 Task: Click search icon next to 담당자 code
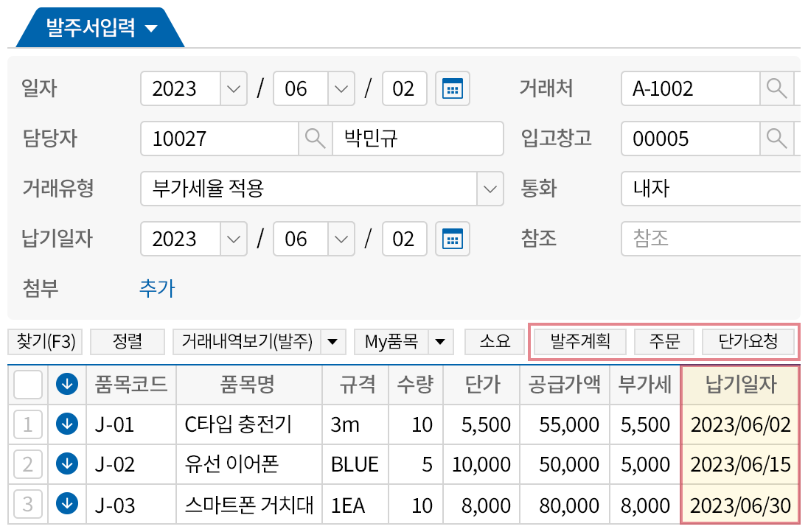[315, 139]
